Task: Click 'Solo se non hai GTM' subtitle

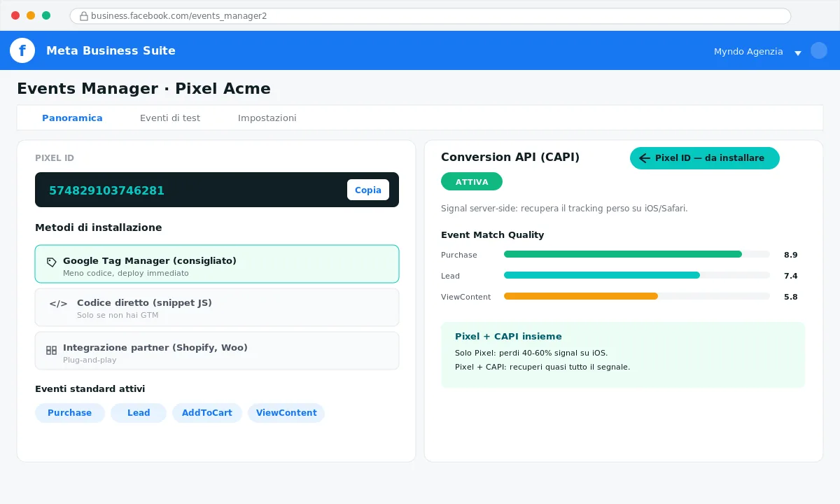Action: point(118,316)
